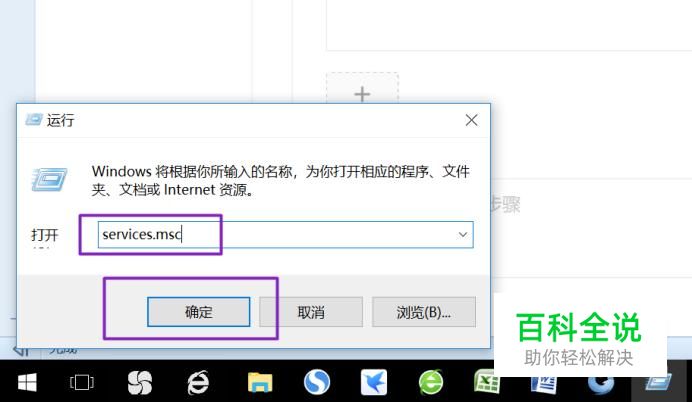Close the 运行 dialog with X
This screenshot has height=402, width=692.
[x=471, y=120]
